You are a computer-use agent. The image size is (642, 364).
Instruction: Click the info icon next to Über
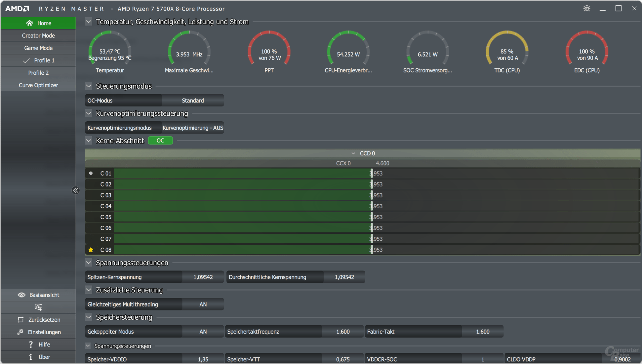[x=31, y=357]
